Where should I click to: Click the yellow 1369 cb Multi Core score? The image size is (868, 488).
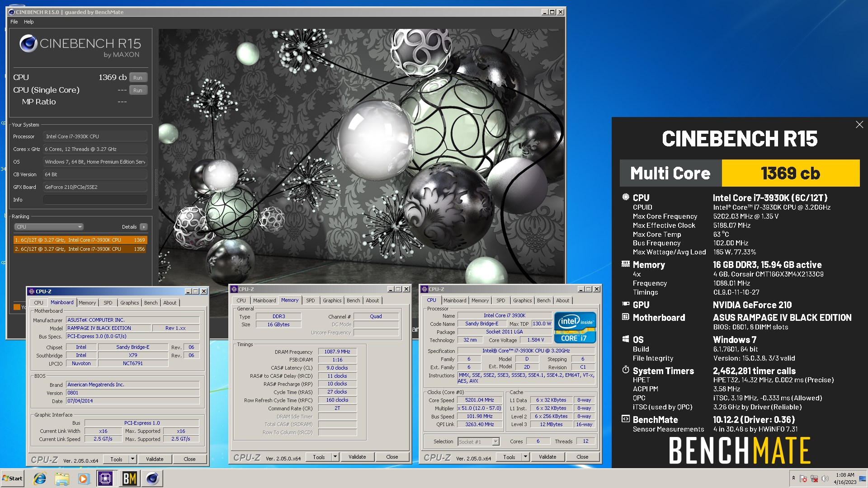point(791,173)
